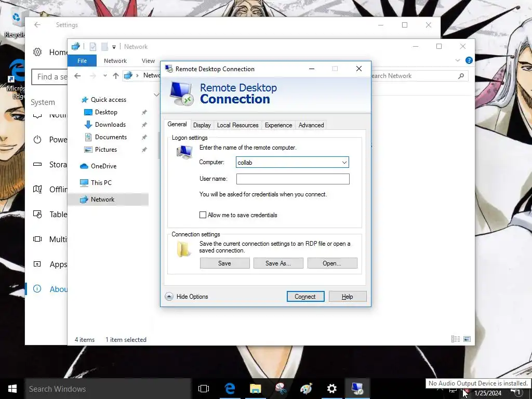The width and height of the screenshot is (532, 399).
Task: Click the Windows Start button
Action: pyautogui.click(x=12, y=389)
